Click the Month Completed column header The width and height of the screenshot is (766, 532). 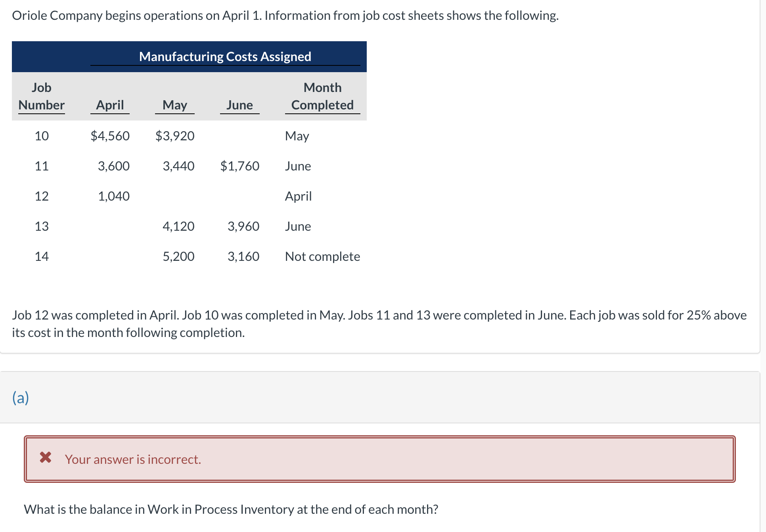tap(322, 96)
